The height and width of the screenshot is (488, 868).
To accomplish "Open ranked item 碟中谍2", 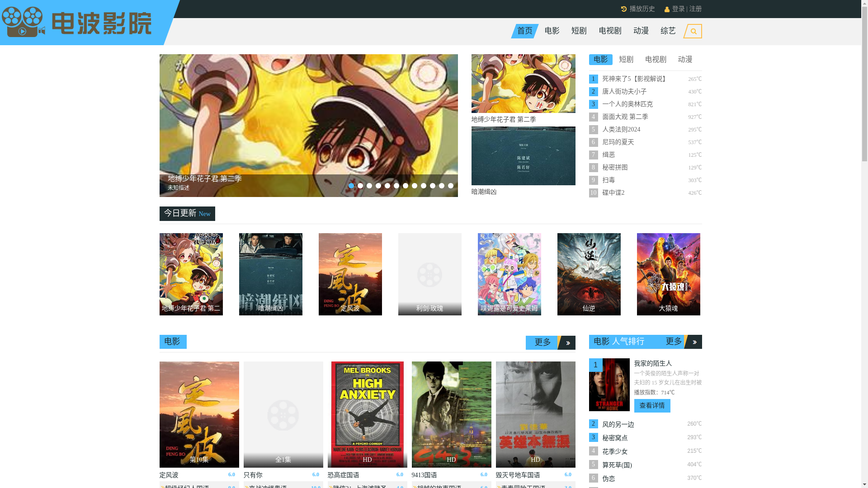I will pos(613,193).
